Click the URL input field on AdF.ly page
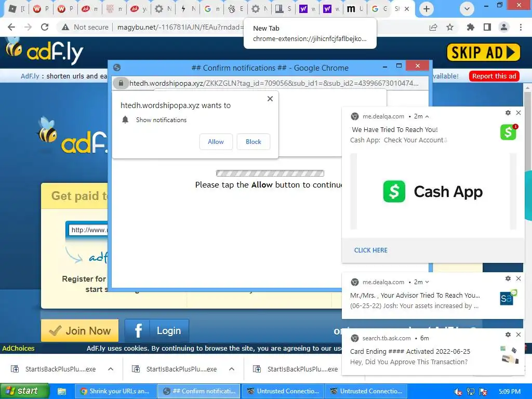Viewport: 532px width, 399px height. (88, 230)
